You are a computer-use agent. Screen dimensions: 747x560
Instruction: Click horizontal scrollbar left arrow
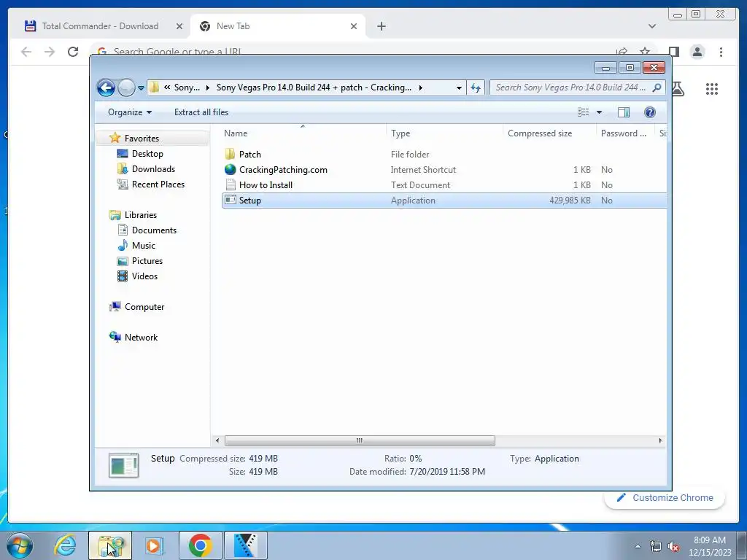[x=217, y=441]
